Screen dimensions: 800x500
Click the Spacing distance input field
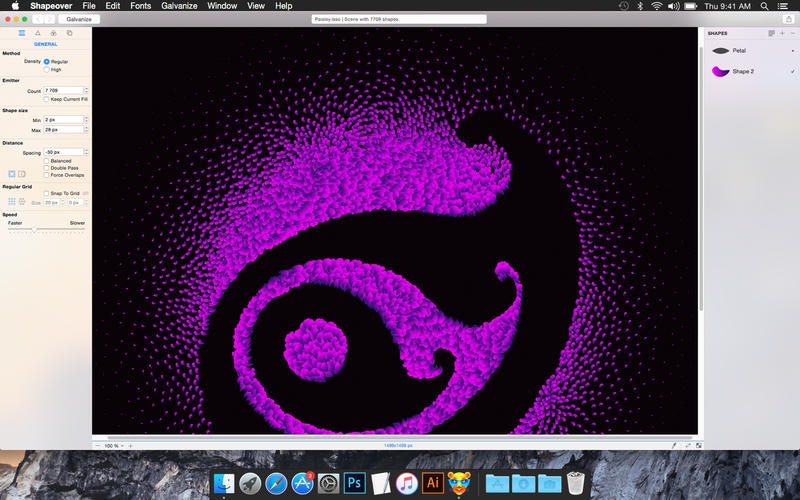tap(63, 152)
